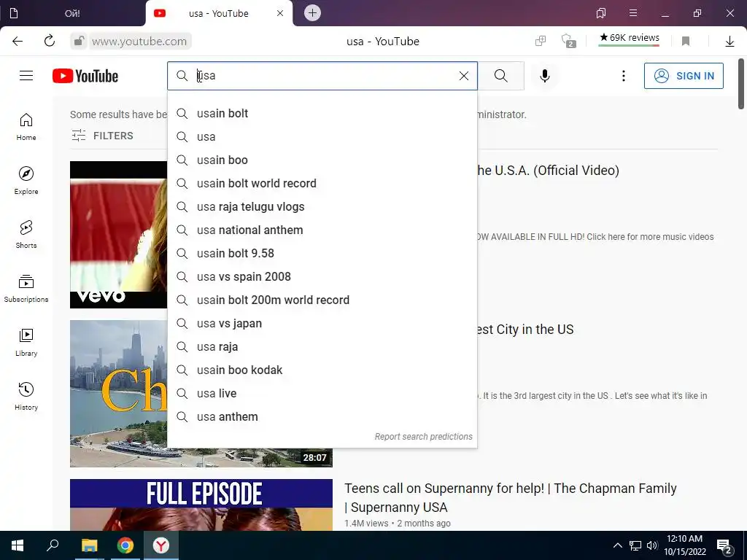Pick suggestion 'usa raja'
This screenshot has width=747, height=560.
tap(322, 346)
